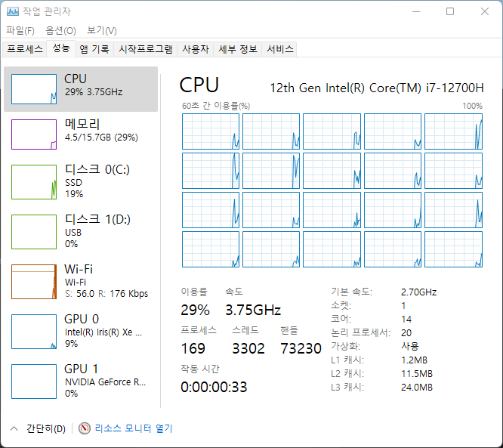Screen dimensions: 503x448
Task: Switch to the 앱 기록 tab
Action: pyautogui.click(x=94, y=49)
